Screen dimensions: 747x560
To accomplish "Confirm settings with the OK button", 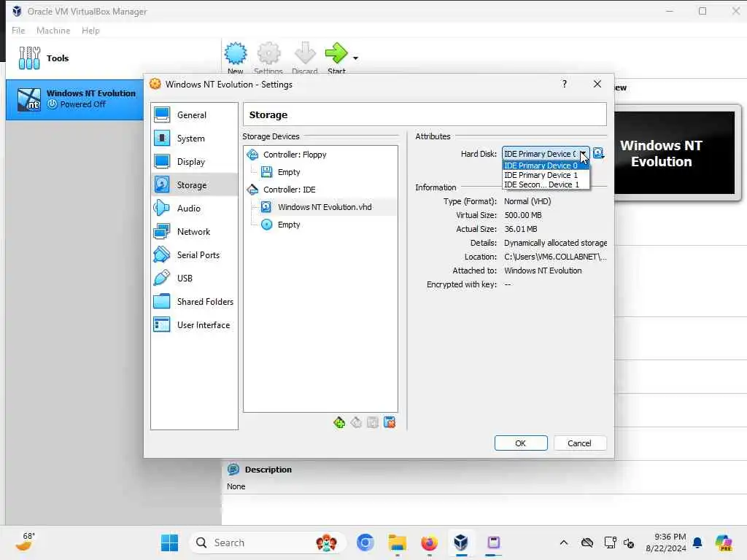I will (521, 443).
